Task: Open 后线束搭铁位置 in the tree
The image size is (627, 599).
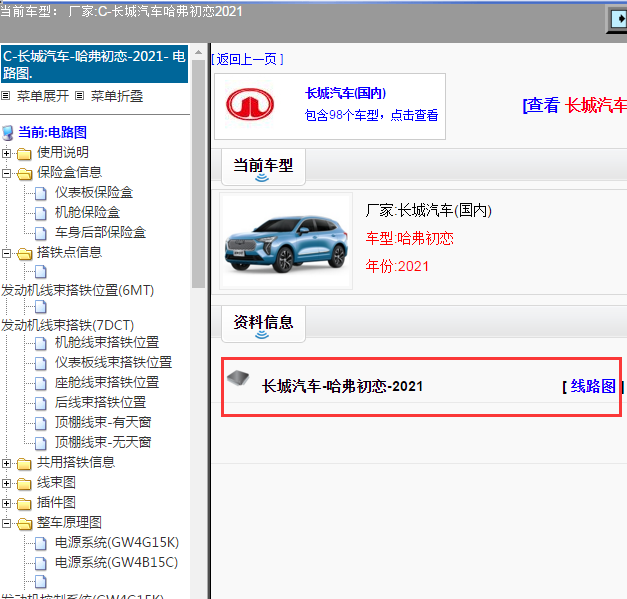Action: 100,403
